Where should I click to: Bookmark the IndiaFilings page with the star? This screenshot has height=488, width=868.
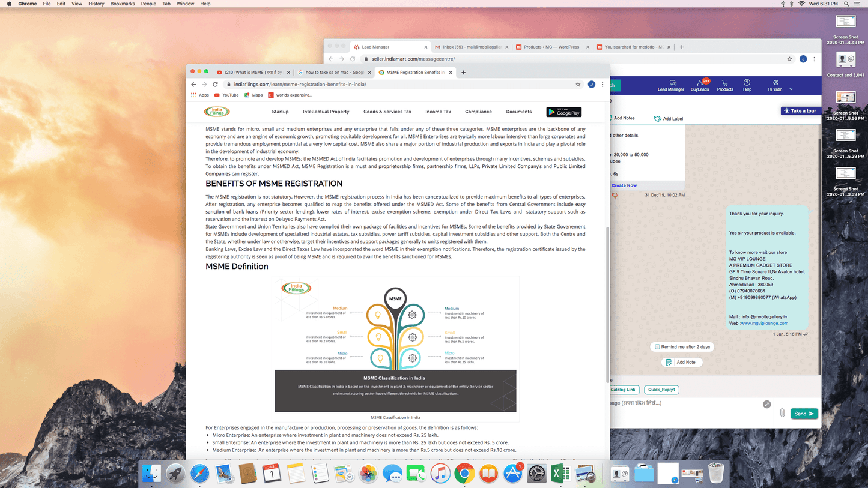(x=578, y=84)
